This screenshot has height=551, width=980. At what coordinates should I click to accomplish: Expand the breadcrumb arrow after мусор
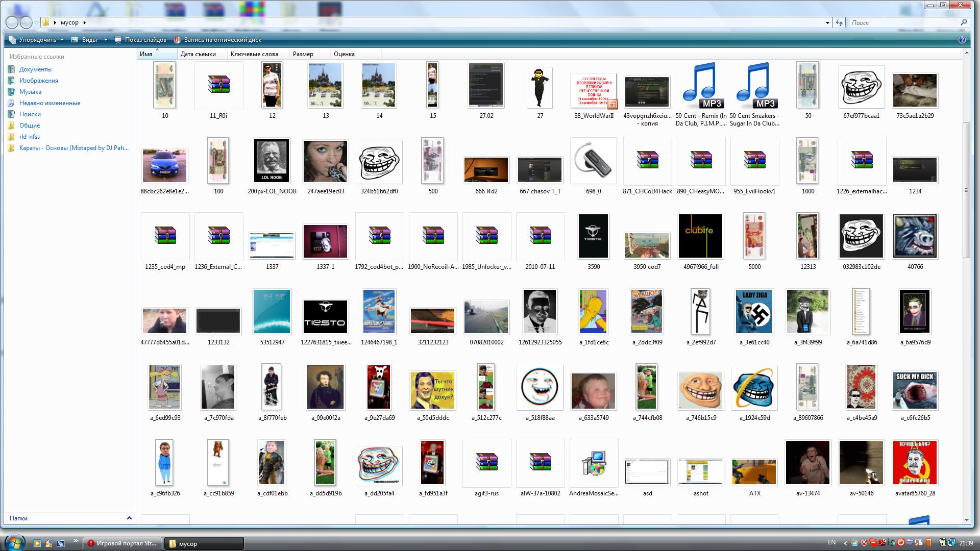click(x=84, y=22)
